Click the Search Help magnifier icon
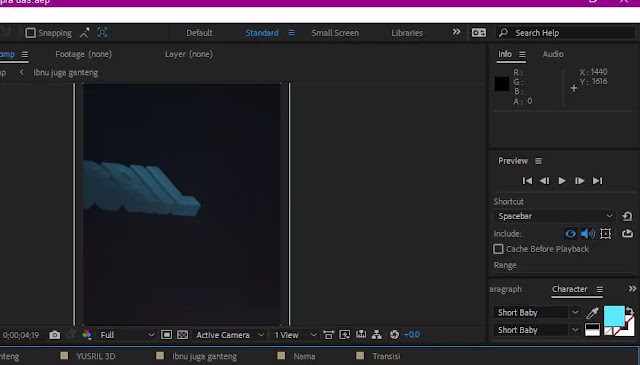 tap(503, 33)
